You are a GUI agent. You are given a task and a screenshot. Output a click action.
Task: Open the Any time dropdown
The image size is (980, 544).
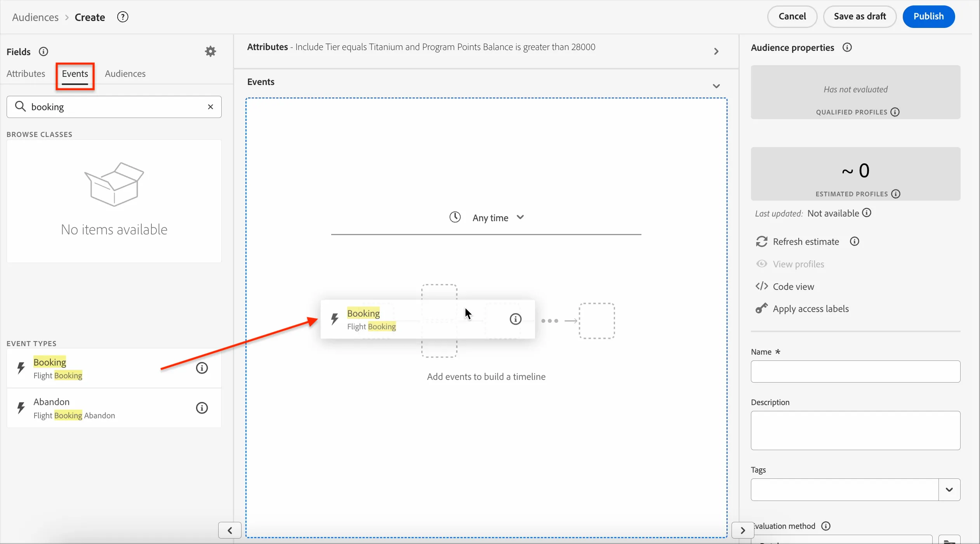pos(498,218)
